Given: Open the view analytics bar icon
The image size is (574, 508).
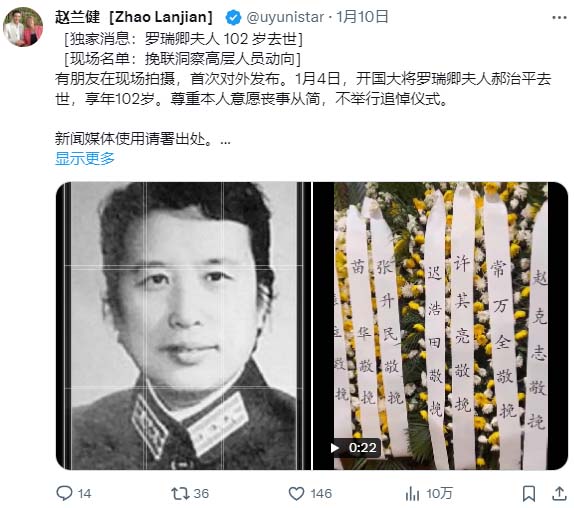Looking at the screenshot, I should tap(412, 493).
